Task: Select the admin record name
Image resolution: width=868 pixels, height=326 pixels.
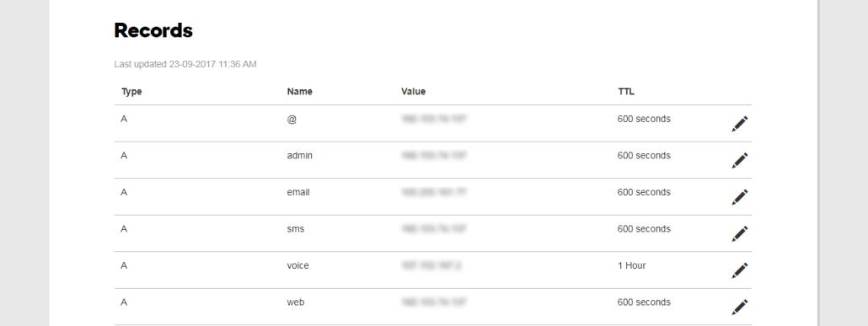Action: coord(299,156)
